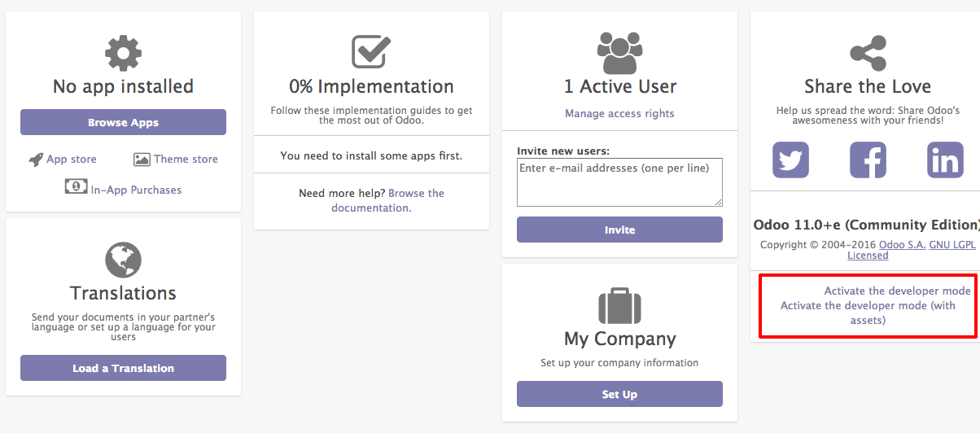Activate the developer mode link
The image size is (980, 433).
click(897, 291)
